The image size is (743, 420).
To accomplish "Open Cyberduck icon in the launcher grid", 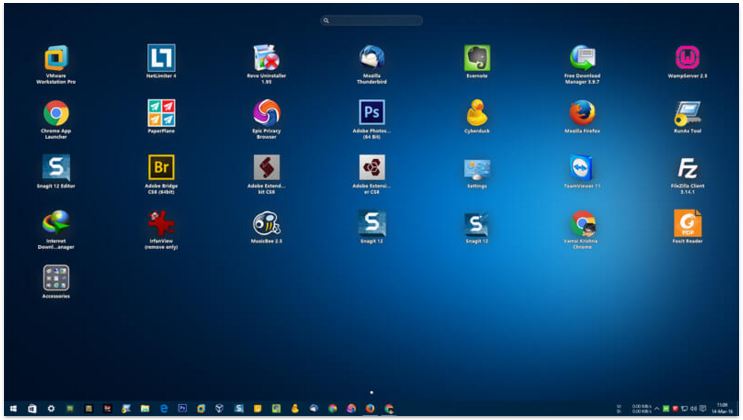I will pyautogui.click(x=477, y=113).
